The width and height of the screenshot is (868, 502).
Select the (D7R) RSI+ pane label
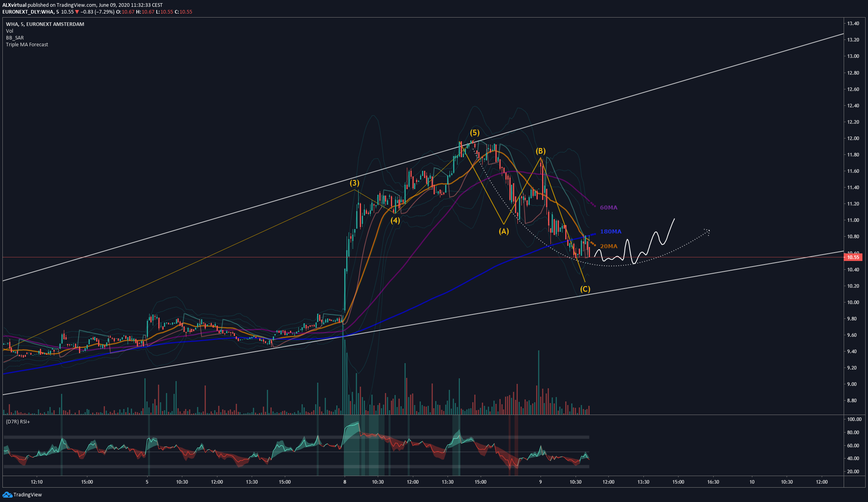[x=18, y=422]
